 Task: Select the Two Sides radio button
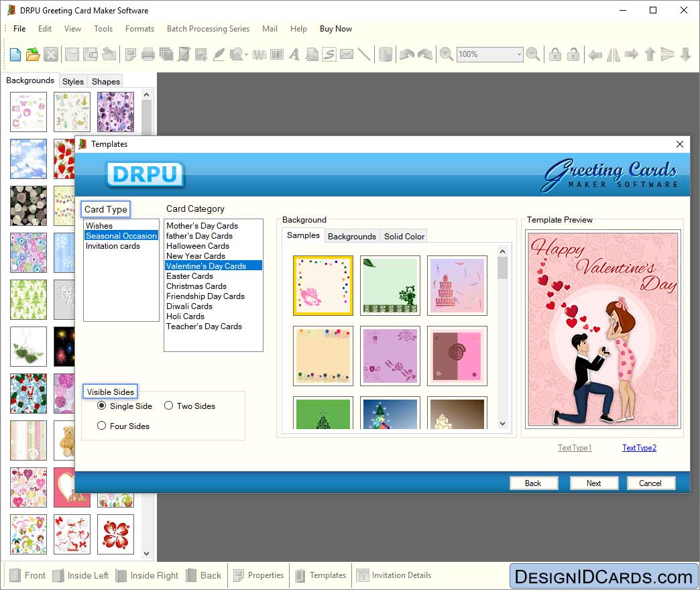[168, 406]
